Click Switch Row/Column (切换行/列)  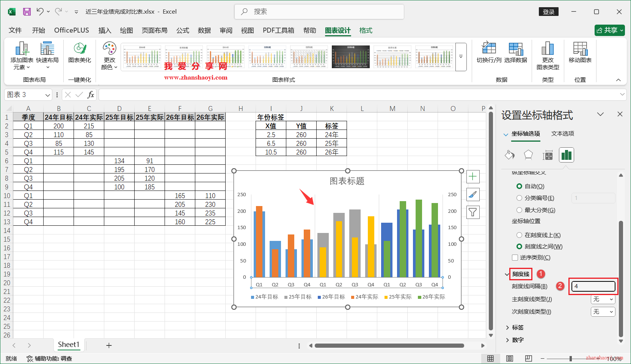pyautogui.click(x=489, y=52)
